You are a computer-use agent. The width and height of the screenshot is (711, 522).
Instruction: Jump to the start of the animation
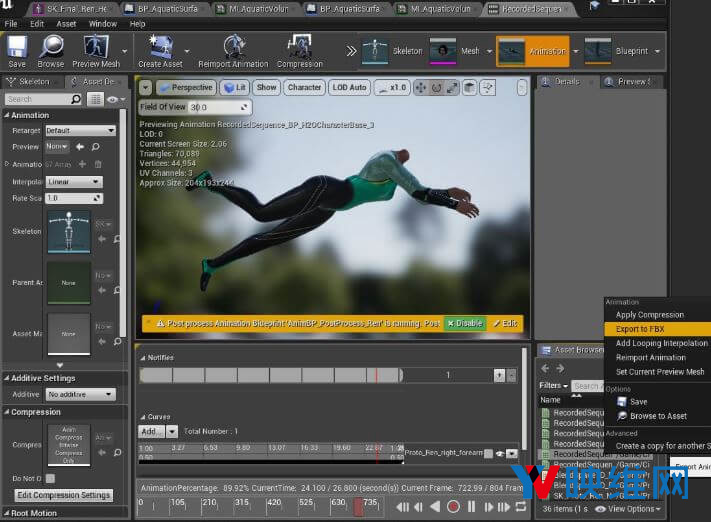(402, 507)
